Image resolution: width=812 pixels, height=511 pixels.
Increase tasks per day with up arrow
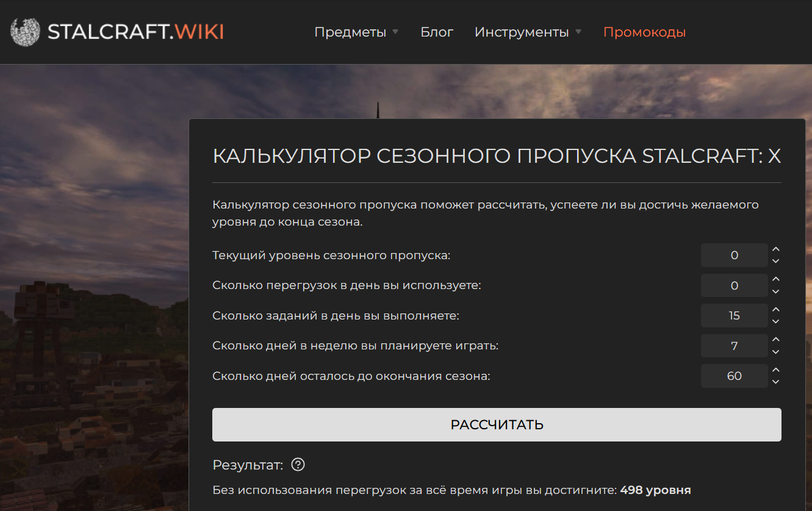click(x=775, y=310)
